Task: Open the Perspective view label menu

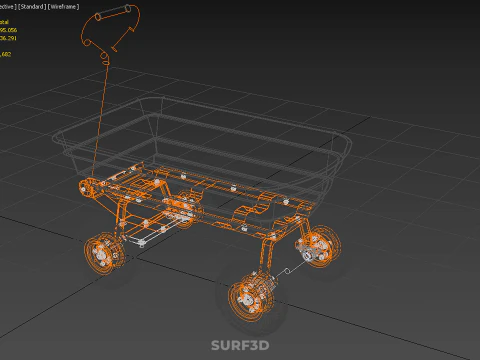Action: click(x=7, y=7)
